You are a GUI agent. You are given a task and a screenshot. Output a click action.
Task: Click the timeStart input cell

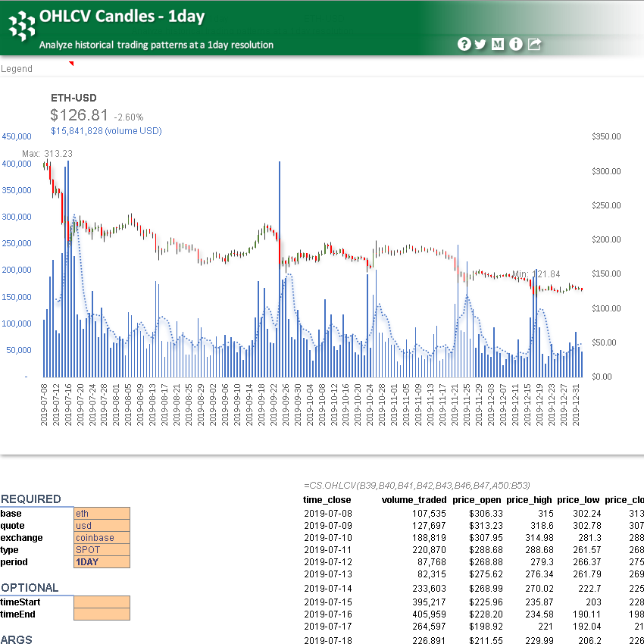click(x=102, y=602)
